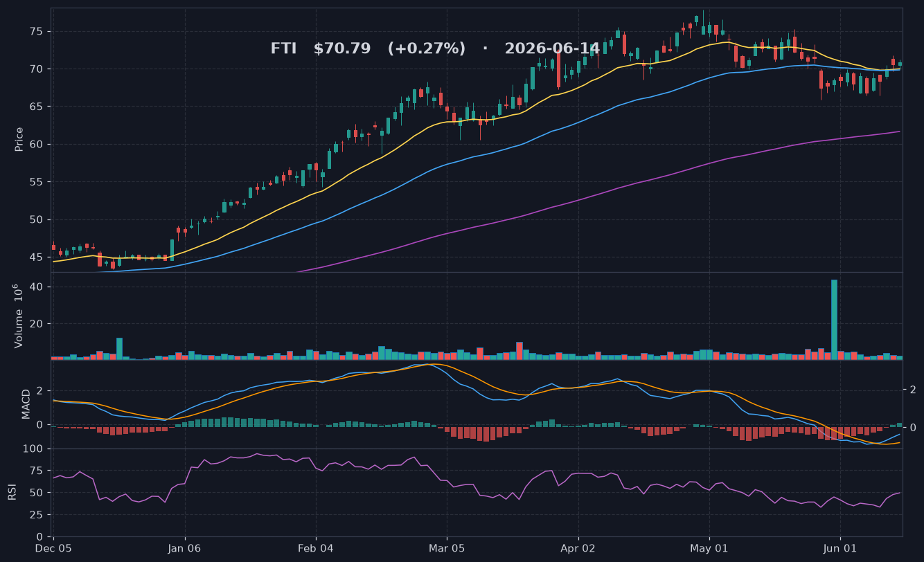Click the FTI $70.79 chart title

(x=435, y=48)
